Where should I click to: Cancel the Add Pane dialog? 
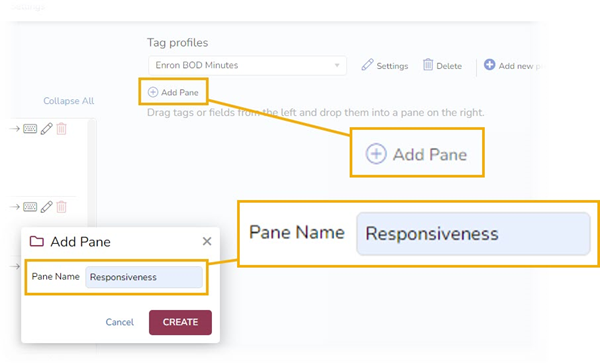(x=120, y=322)
